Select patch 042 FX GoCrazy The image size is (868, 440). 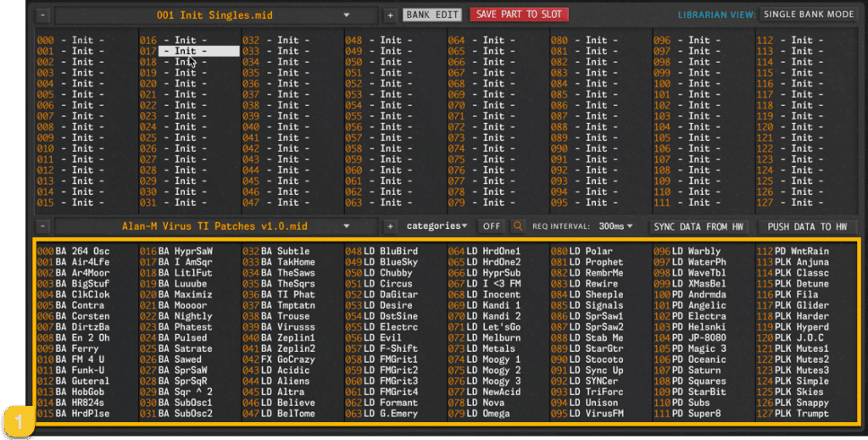point(278,359)
